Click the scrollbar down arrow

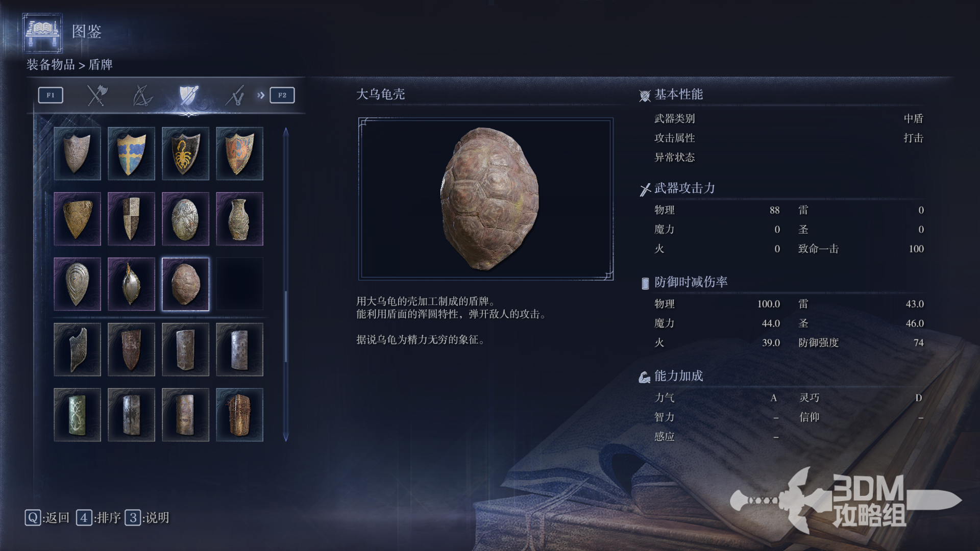[286, 437]
